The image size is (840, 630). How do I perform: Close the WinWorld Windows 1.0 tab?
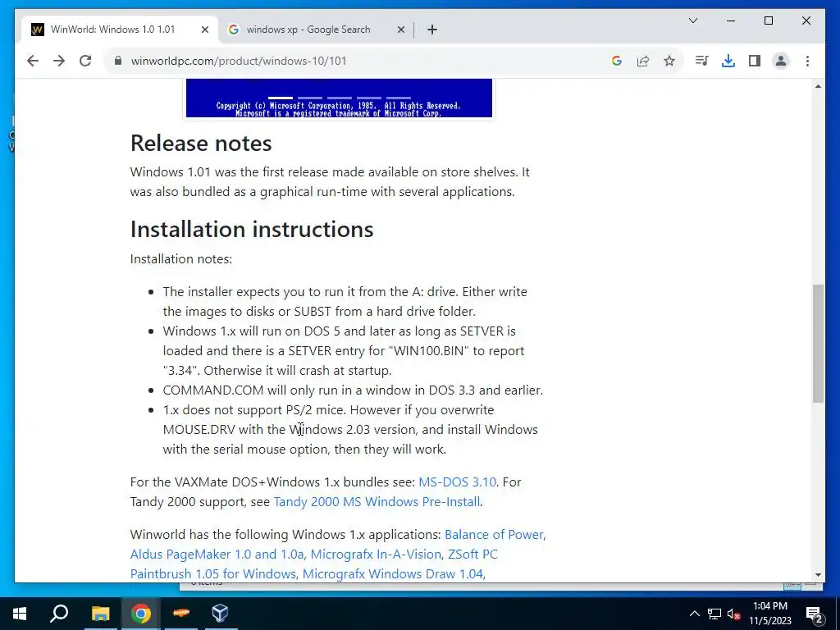(x=204, y=30)
